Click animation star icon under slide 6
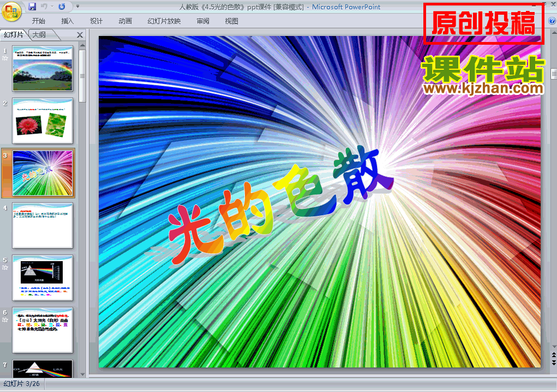The height and width of the screenshot is (392, 557). (x=5, y=320)
